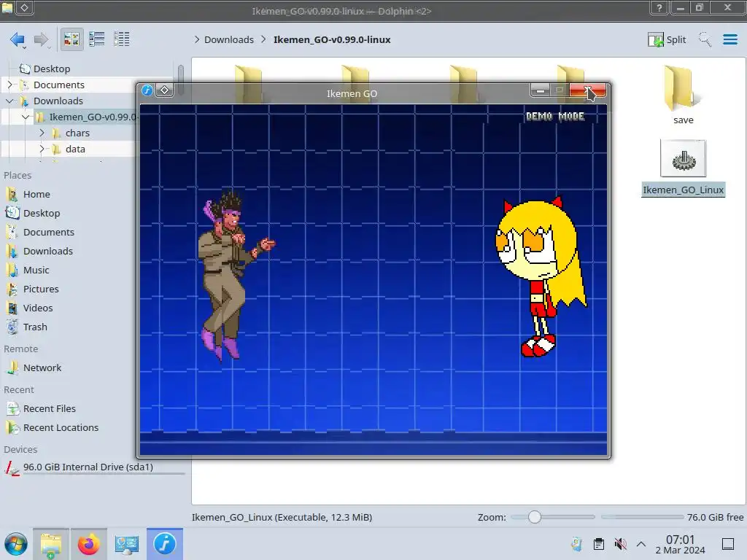Select Desktop in folder tree
The image size is (747, 560).
[52, 69]
